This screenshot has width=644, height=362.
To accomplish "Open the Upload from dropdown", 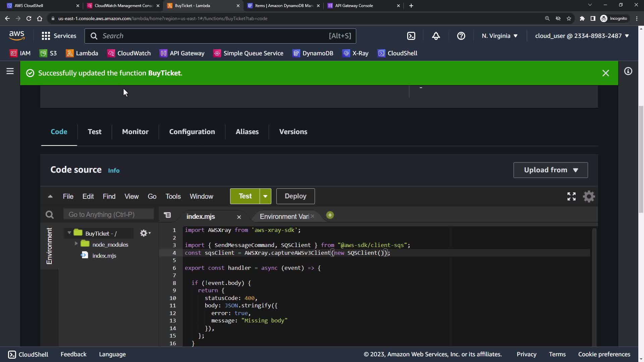I will point(550,170).
